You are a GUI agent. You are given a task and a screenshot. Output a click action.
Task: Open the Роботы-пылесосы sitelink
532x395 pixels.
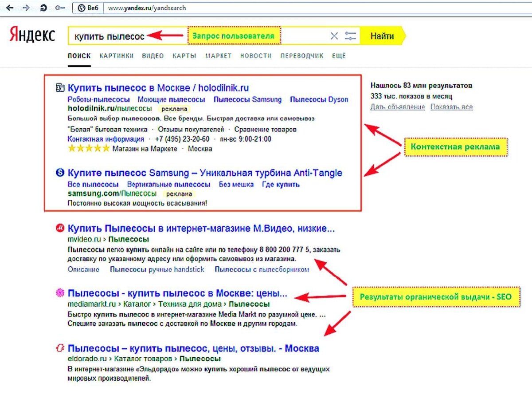[x=99, y=99]
